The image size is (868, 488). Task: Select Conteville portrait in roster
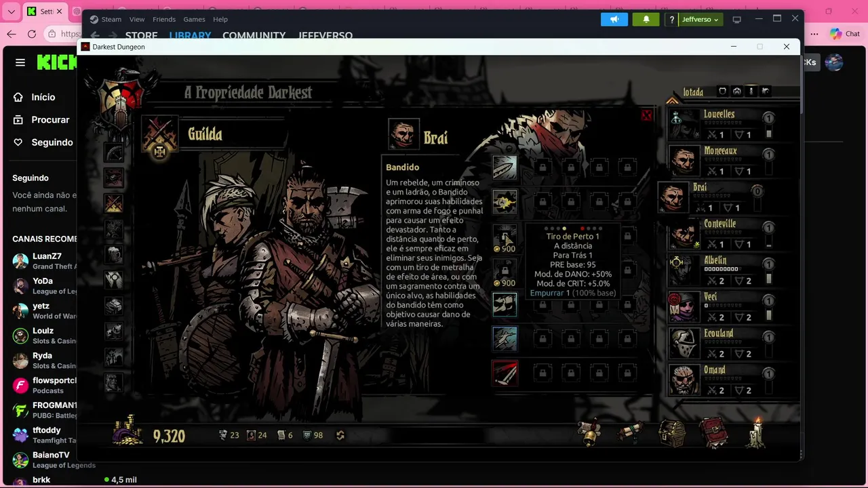tap(685, 235)
